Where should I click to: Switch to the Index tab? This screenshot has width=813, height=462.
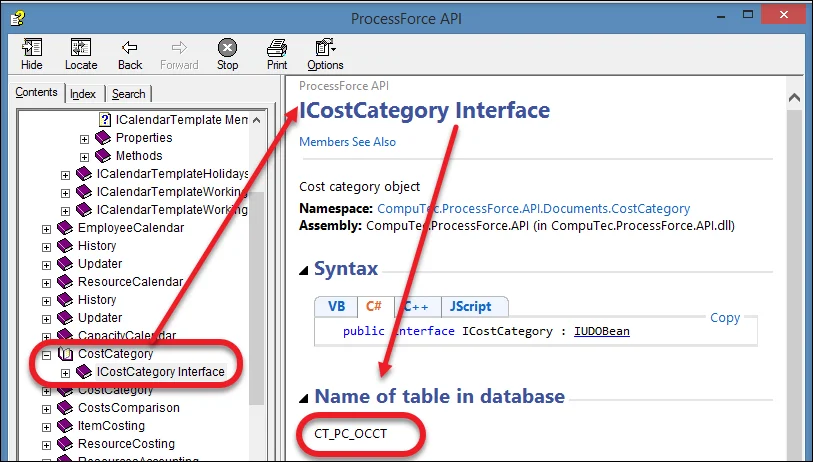coord(83,94)
